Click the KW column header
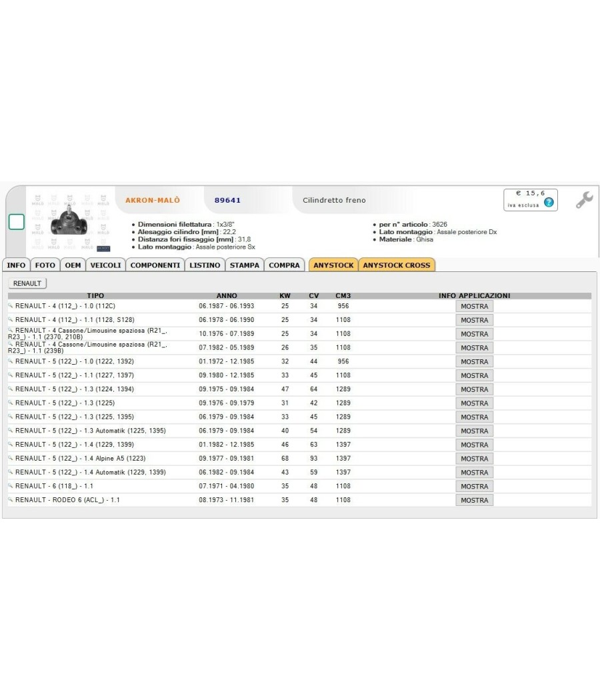Screen dimensions: 600x700 click(x=285, y=295)
